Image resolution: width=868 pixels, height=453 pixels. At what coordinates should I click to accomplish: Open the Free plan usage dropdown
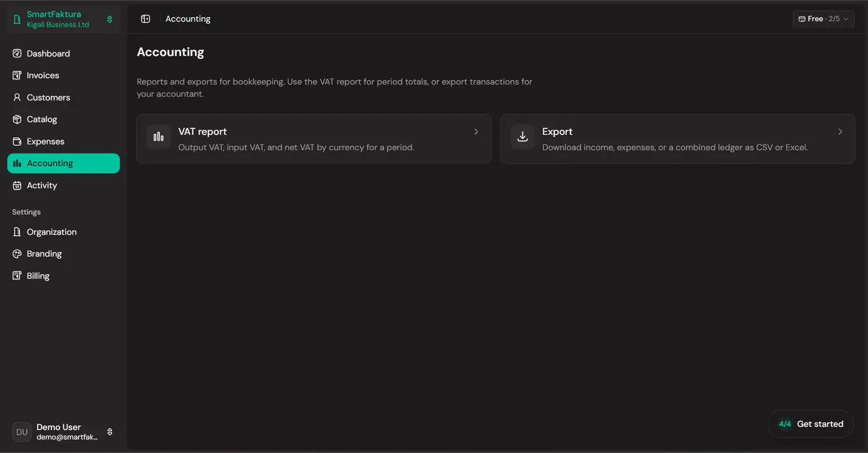pos(823,19)
